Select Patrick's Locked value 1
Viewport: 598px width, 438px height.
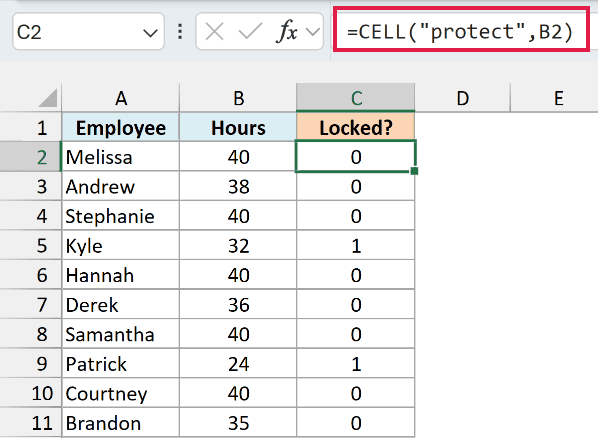355,364
